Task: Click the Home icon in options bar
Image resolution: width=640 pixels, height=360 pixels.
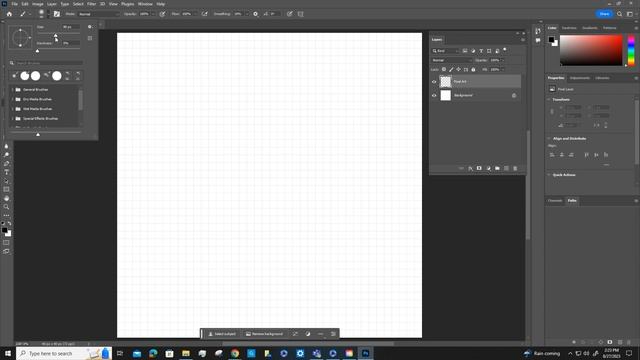Action: pyautogui.click(x=9, y=14)
